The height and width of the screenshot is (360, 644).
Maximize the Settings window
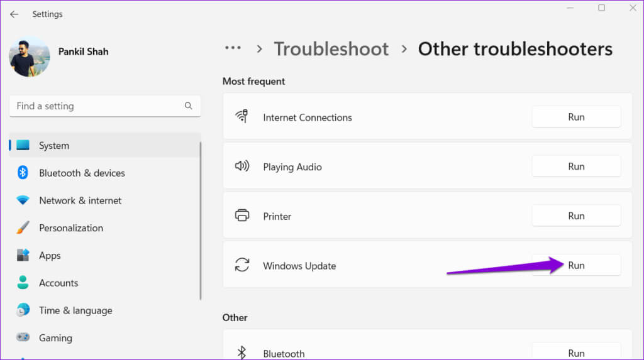coord(601,8)
